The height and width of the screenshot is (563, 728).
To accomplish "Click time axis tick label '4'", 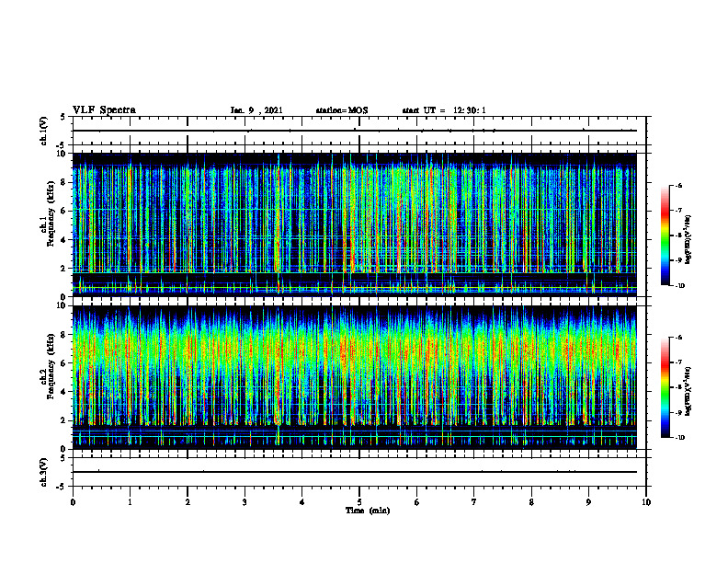I will pyautogui.click(x=302, y=502).
